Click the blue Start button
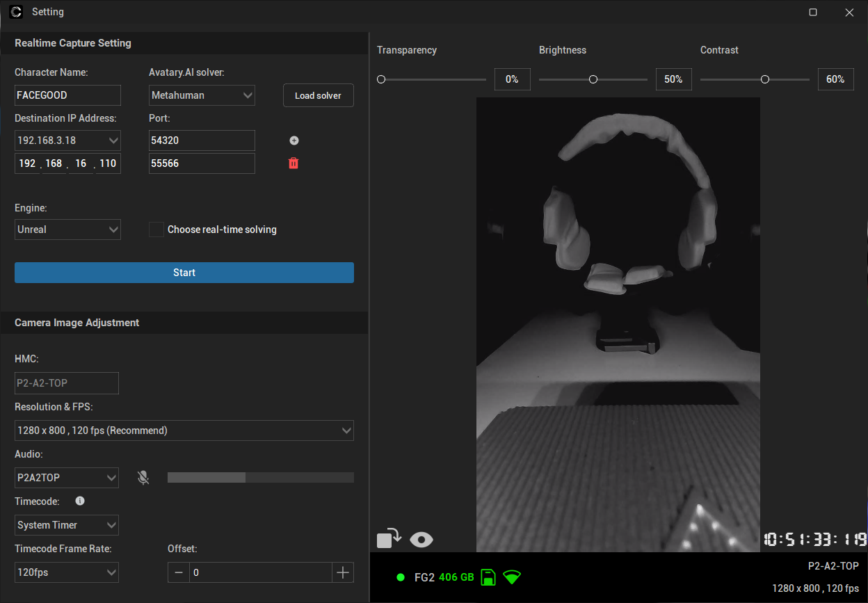This screenshot has height=603, width=868. tap(184, 273)
